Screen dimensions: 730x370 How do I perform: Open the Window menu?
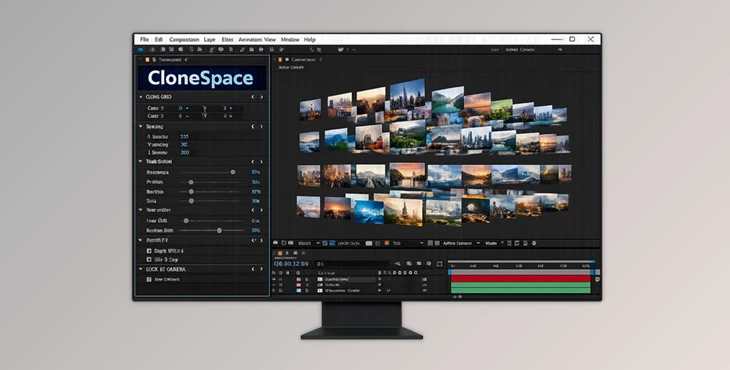(290, 40)
